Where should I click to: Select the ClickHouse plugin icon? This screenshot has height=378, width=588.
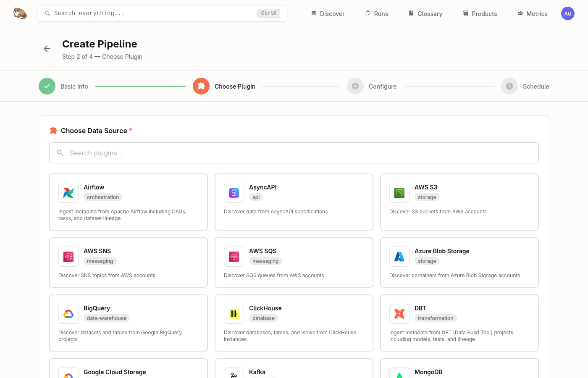[x=234, y=313]
